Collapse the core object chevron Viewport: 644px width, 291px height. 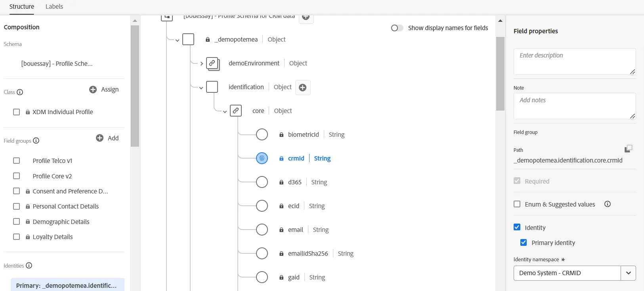pos(225,112)
